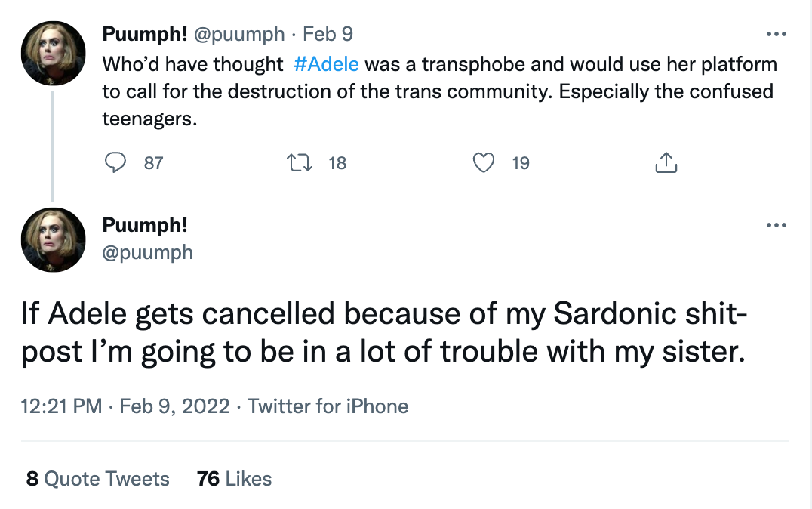
Task: Open the #Adele hashtag feed
Action: (x=328, y=64)
